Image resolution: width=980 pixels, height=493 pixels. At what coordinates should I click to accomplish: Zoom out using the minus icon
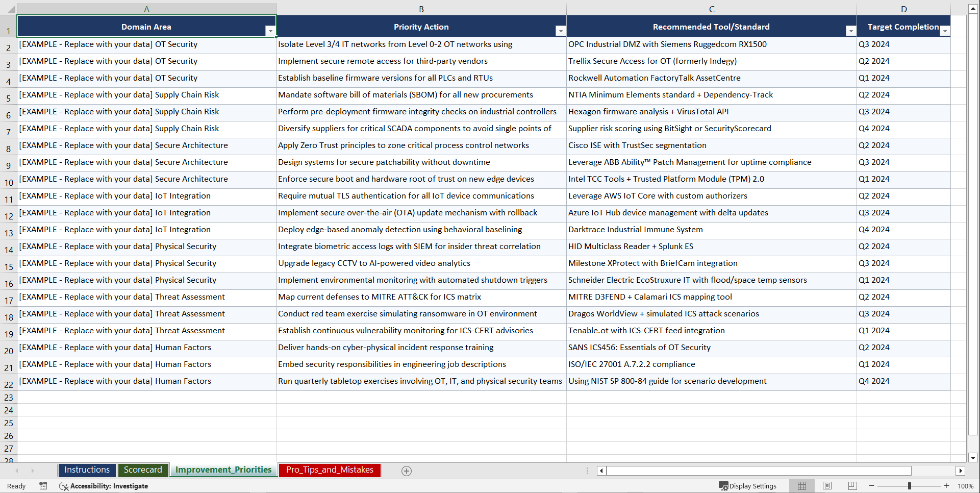click(x=872, y=486)
